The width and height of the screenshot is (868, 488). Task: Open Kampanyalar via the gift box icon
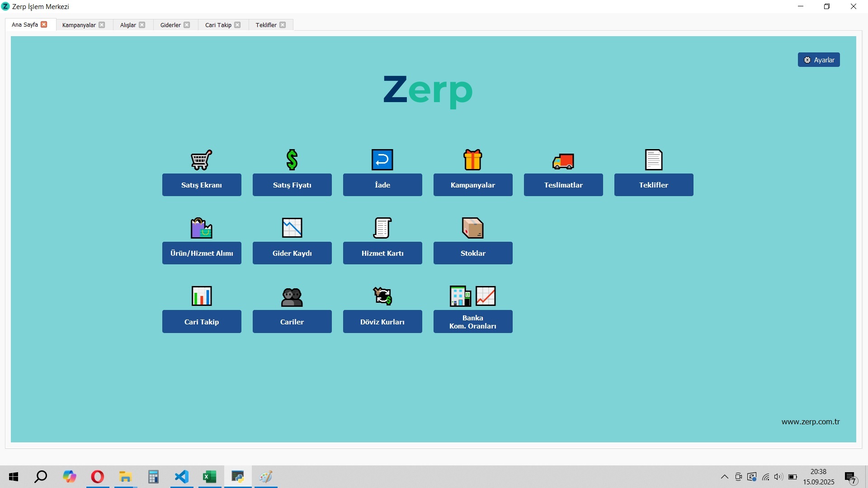coord(472,159)
